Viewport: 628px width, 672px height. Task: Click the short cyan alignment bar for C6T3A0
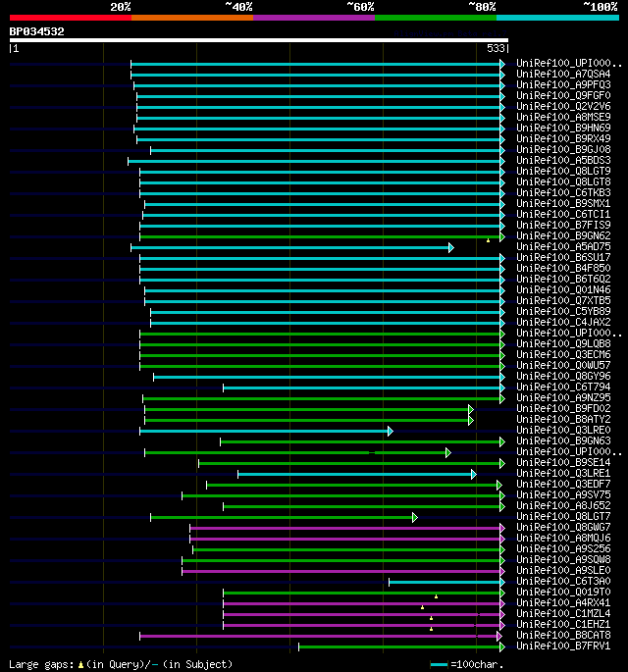click(x=447, y=583)
